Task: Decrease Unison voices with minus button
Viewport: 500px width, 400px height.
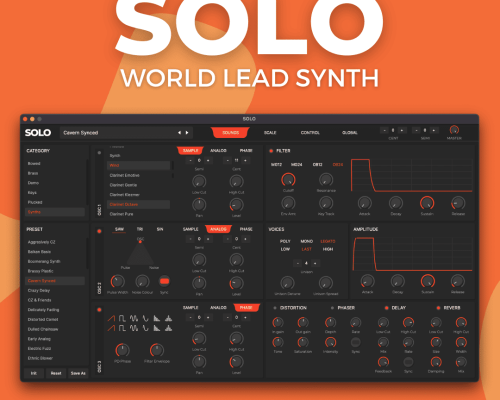Action: 297,263
